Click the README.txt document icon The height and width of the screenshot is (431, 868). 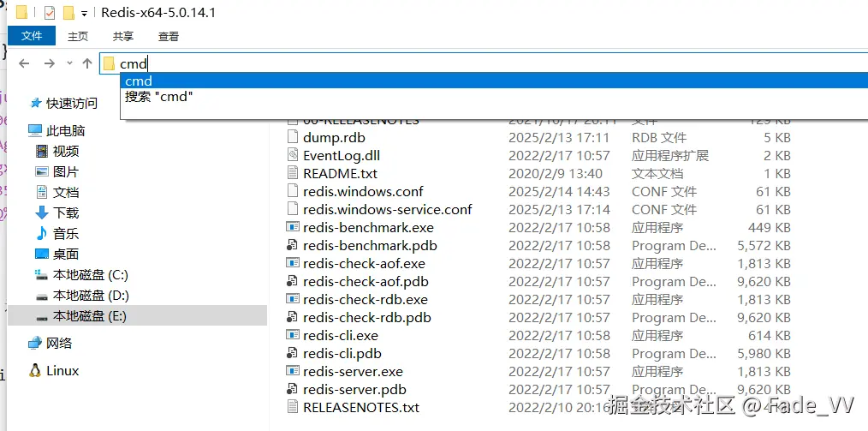[293, 173]
